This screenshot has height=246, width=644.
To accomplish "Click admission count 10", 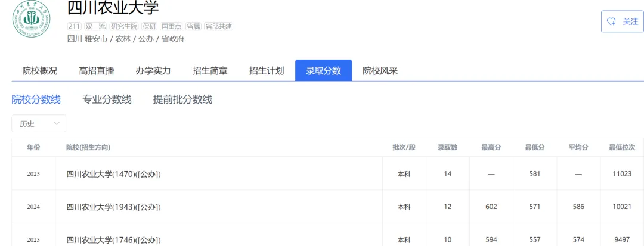I will pos(448,240).
